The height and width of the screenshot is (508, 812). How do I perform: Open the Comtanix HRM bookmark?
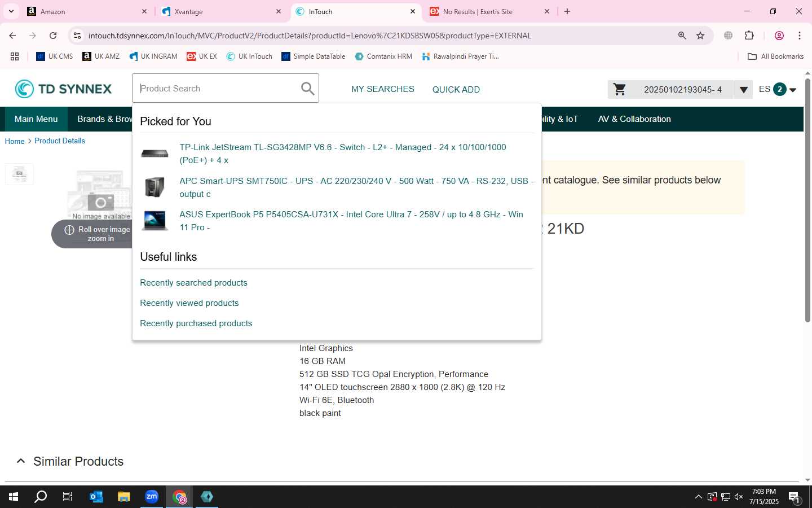pyautogui.click(x=383, y=56)
